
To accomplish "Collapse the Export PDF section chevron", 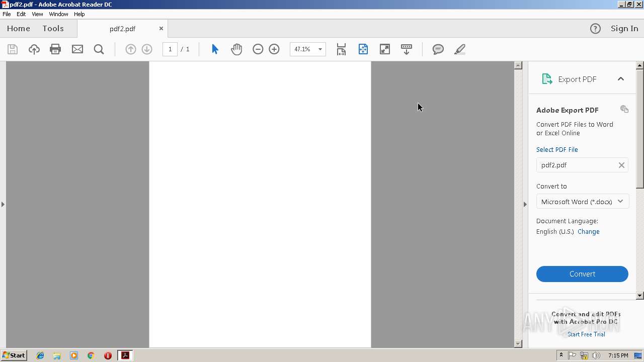I will [621, 79].
